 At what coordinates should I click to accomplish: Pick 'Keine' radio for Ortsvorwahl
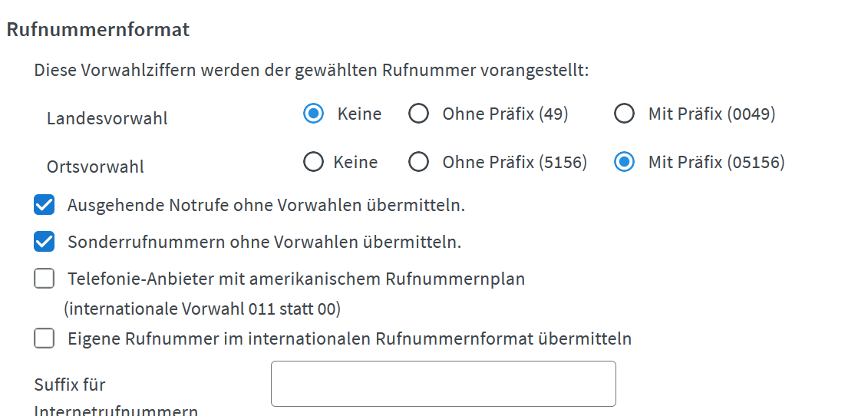[x=313, y=162]
